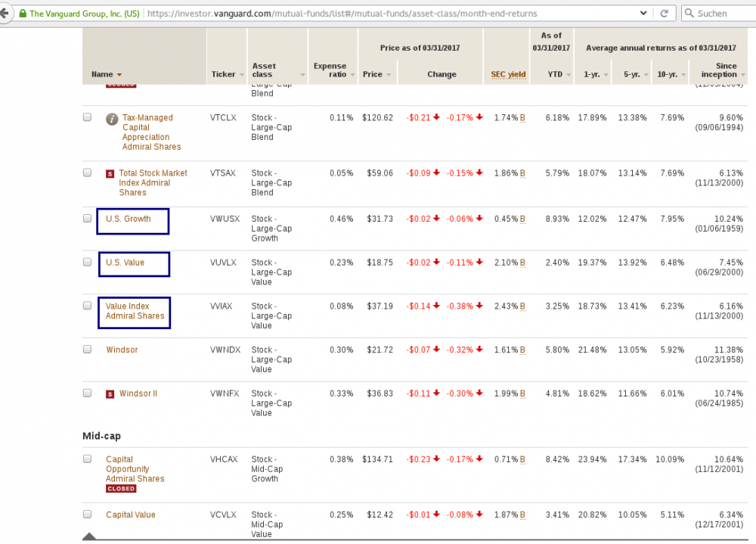Check the Windsor fund row checkbox

[87, 347]
